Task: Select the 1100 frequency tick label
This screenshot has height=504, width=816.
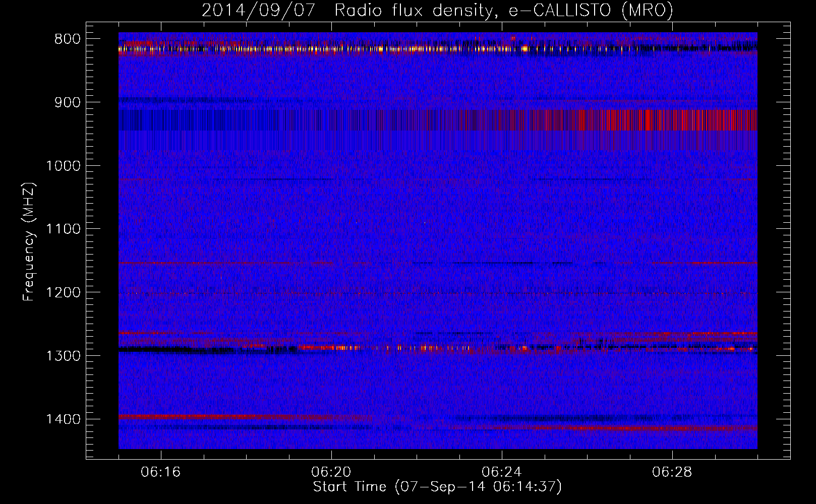Action: (63, 229)
